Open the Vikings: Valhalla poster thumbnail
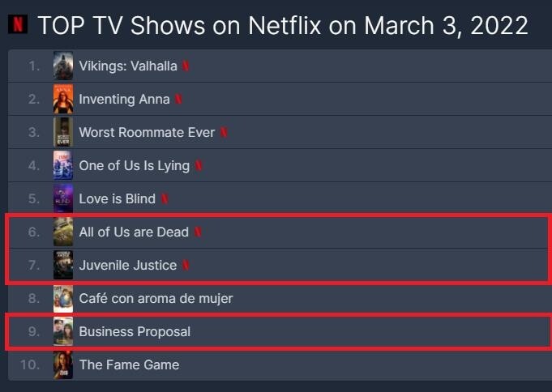 tap(63, 66)
